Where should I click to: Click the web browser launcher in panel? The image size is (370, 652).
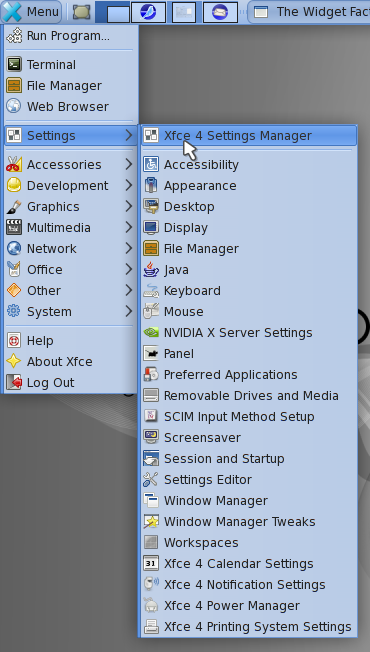[x=148, y=12]
